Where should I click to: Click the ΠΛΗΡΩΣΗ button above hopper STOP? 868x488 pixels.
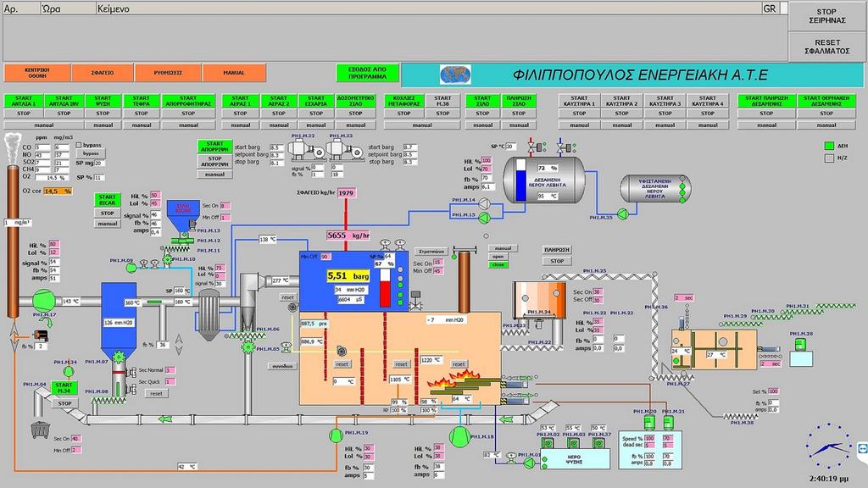557,250
